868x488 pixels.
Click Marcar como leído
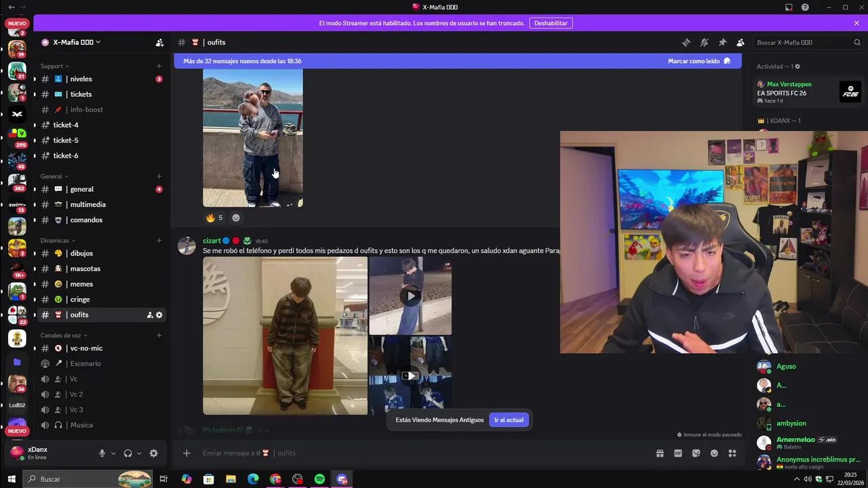point(699,61)
